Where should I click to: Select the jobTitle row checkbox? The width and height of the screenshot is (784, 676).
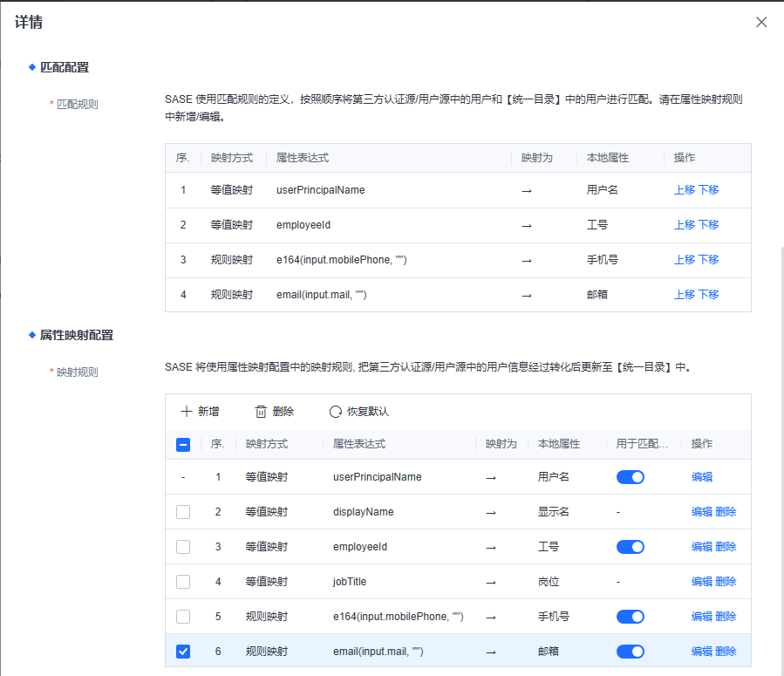(183, 582)
